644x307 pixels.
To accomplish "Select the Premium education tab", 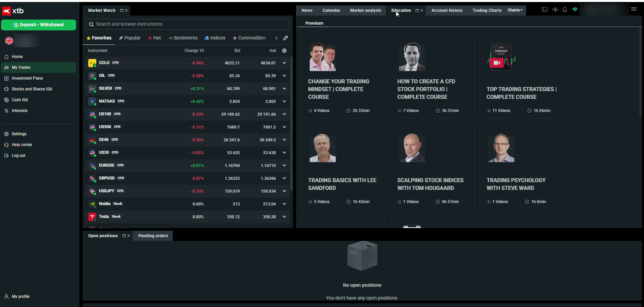I will coord(314,23).
